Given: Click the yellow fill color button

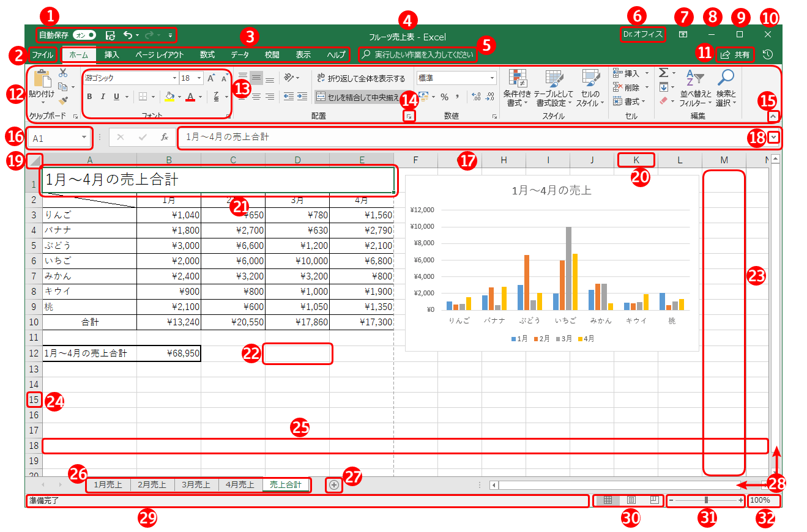Looking at the screenshot, I should tap(169, 97).
